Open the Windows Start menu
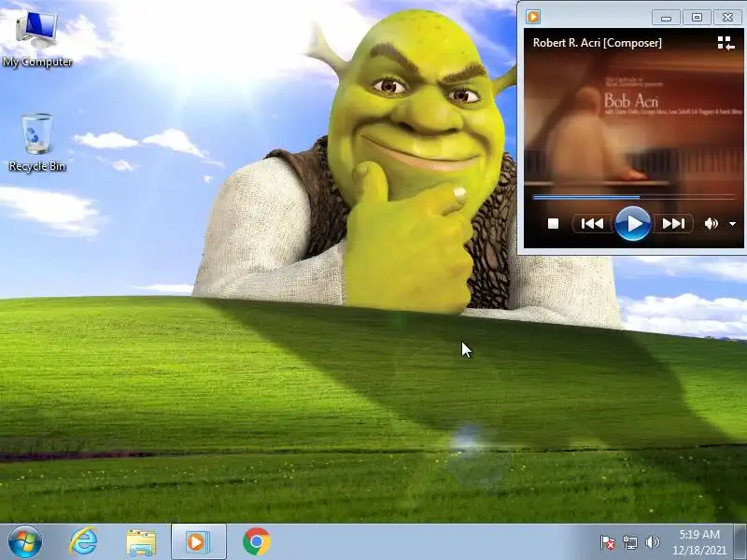The width and height of the screenshot is (747, 560). 25,542
